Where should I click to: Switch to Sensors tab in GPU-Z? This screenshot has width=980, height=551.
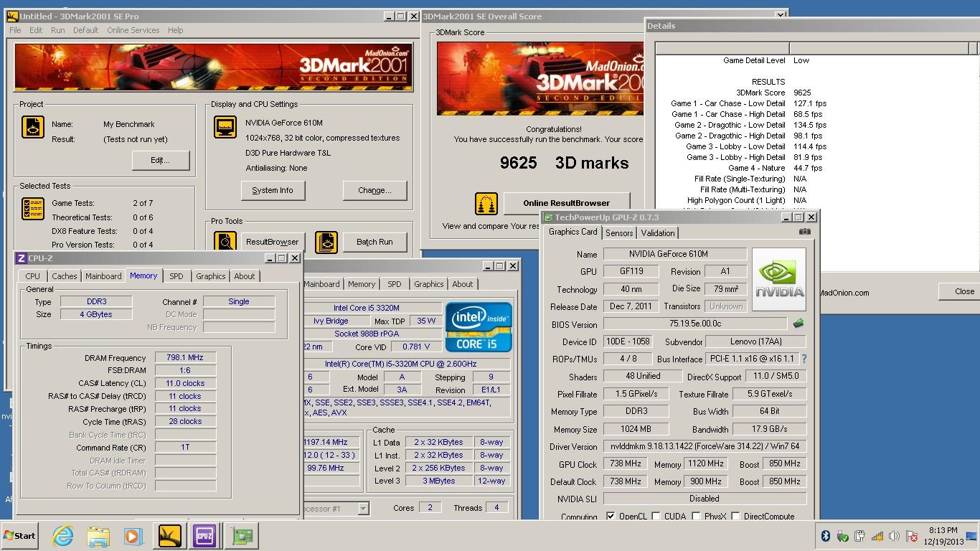tap(619, 233)
